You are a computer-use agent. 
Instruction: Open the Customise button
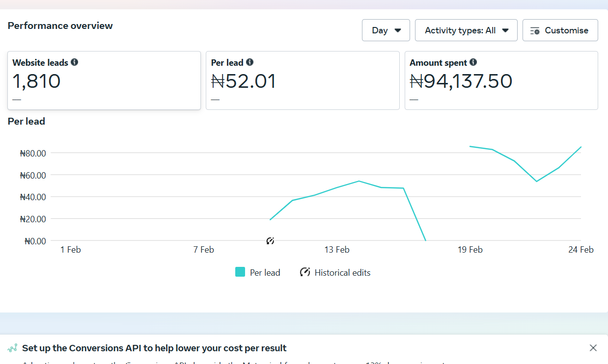coord(560,30)
